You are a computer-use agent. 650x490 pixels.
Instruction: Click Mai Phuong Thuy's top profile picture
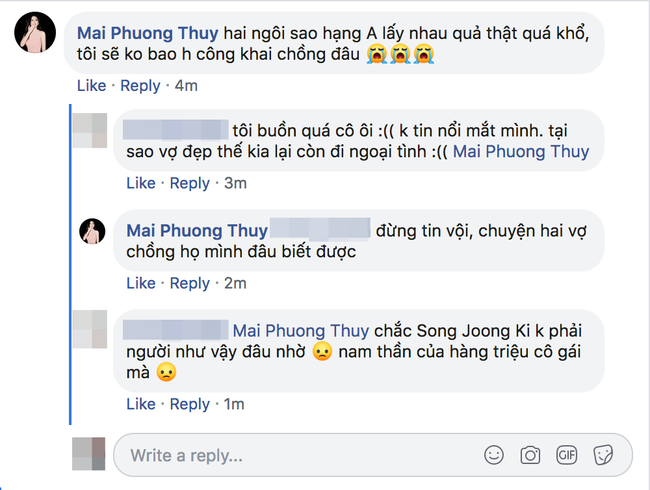tap(33, 36)
